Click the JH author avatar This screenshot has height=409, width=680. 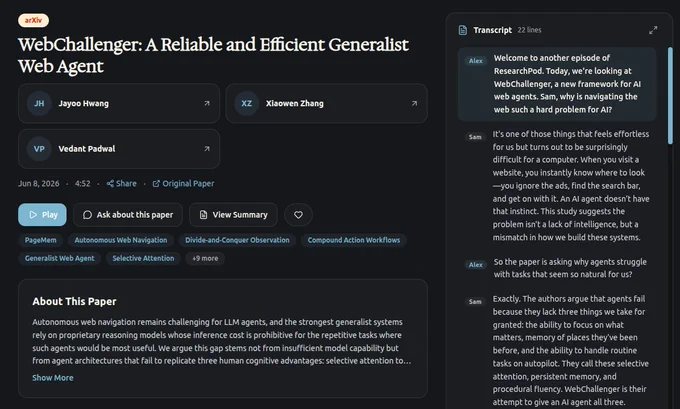coord(39,103)
